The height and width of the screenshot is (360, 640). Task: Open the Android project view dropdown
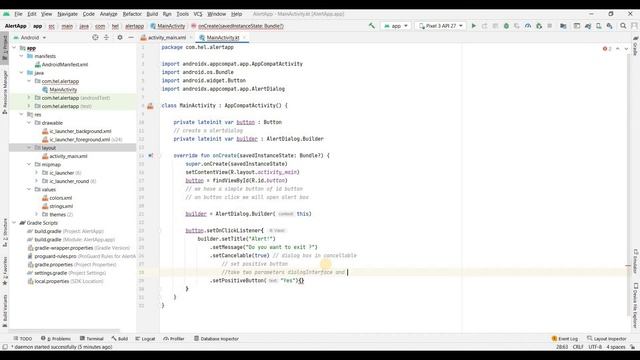pos(30,38)
